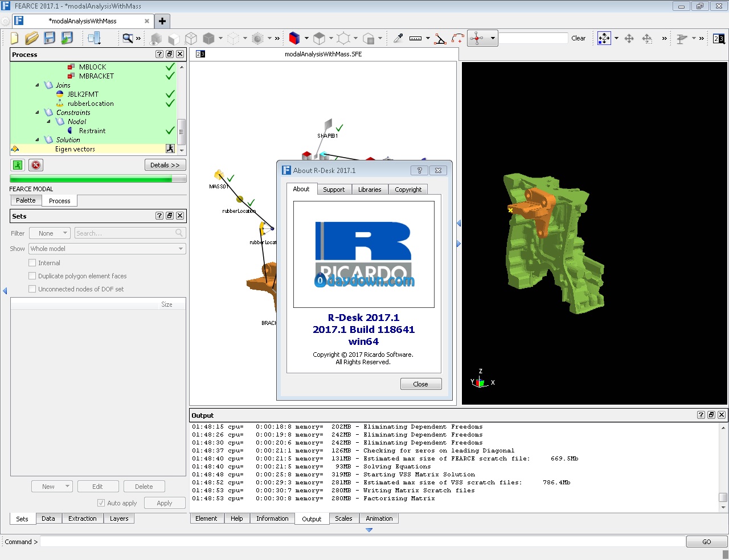Click the panel layout icon in the toolbar
Viewport: 729px width, 560px height.
[94, 38]
